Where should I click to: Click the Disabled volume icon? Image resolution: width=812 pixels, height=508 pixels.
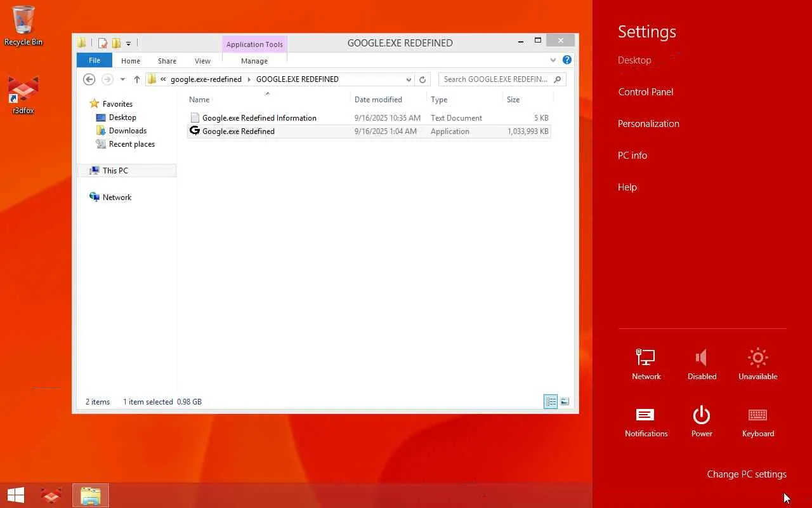(702, 364)
